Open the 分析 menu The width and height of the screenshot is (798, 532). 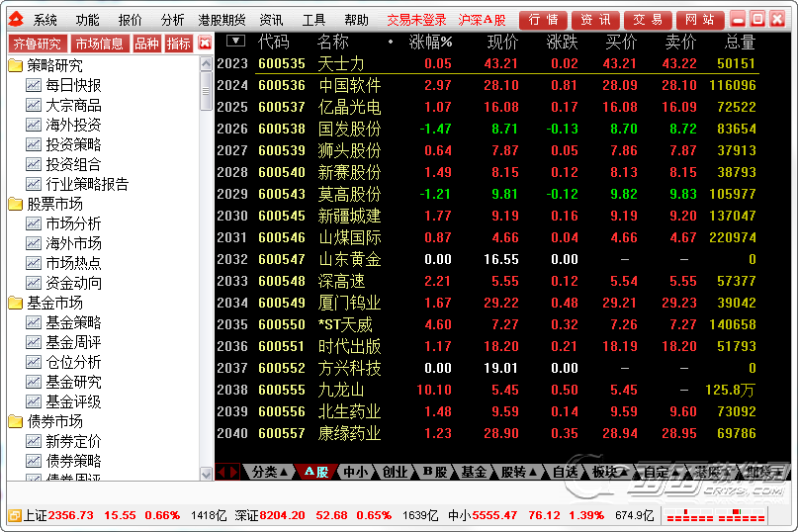[172, 20]
